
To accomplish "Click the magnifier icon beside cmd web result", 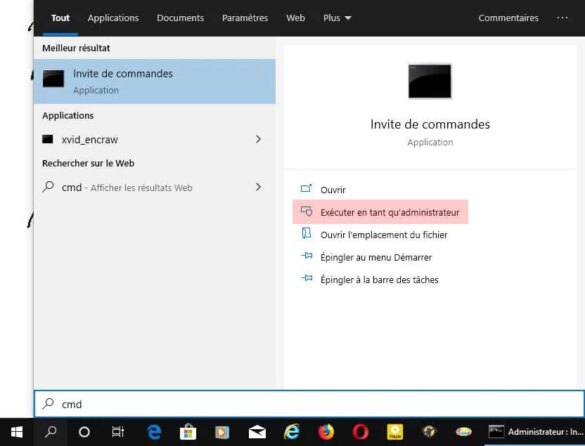I will tap(48, 187).
